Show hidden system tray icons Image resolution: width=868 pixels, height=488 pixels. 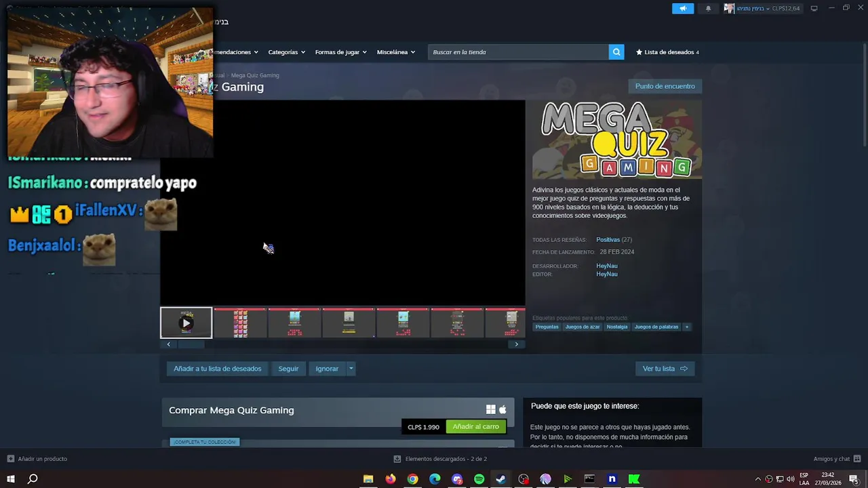tap(758, 479)
